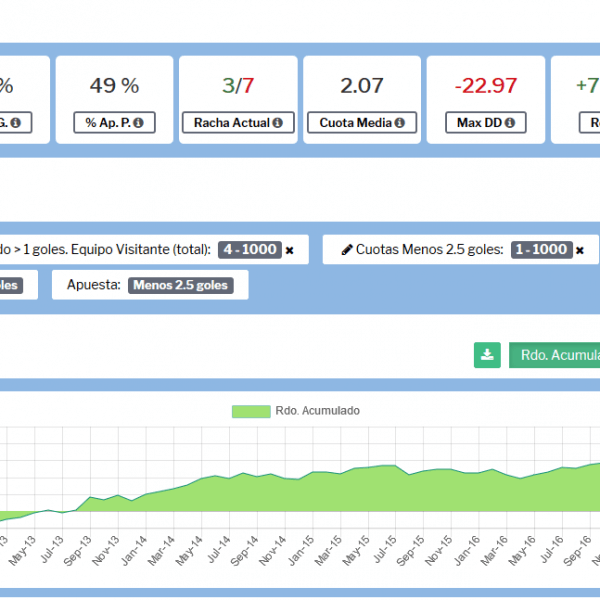This screenshot has width=600, height=600.
Task: Click the info icon beside Cuota Media
Action: click(x=399, y=123)
